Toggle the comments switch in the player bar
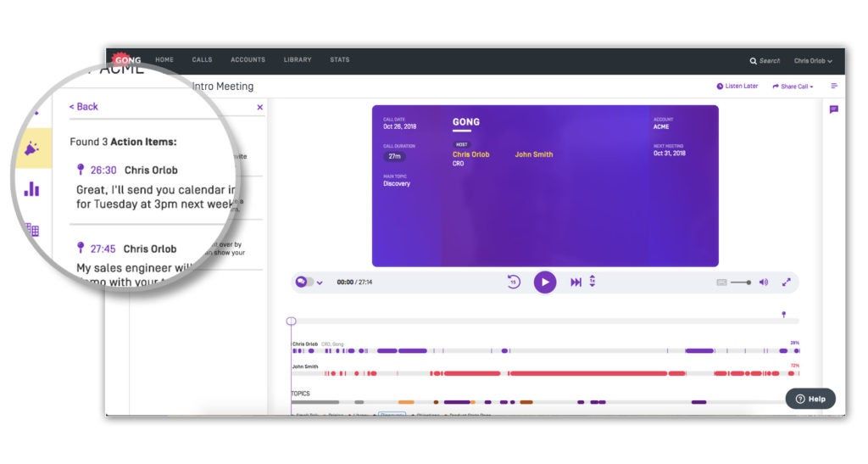This screenshot has width=868, height=464. (304, 282)
